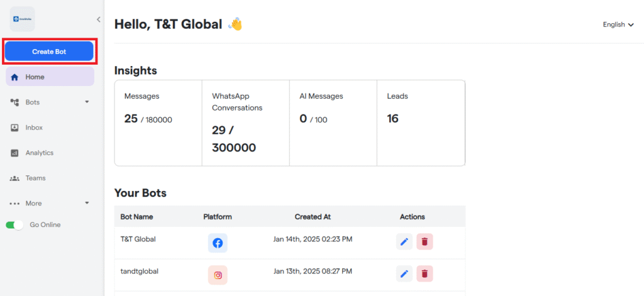644x296 pixels.
Task: Open the Inbox menu item
Action: [34, 128]
